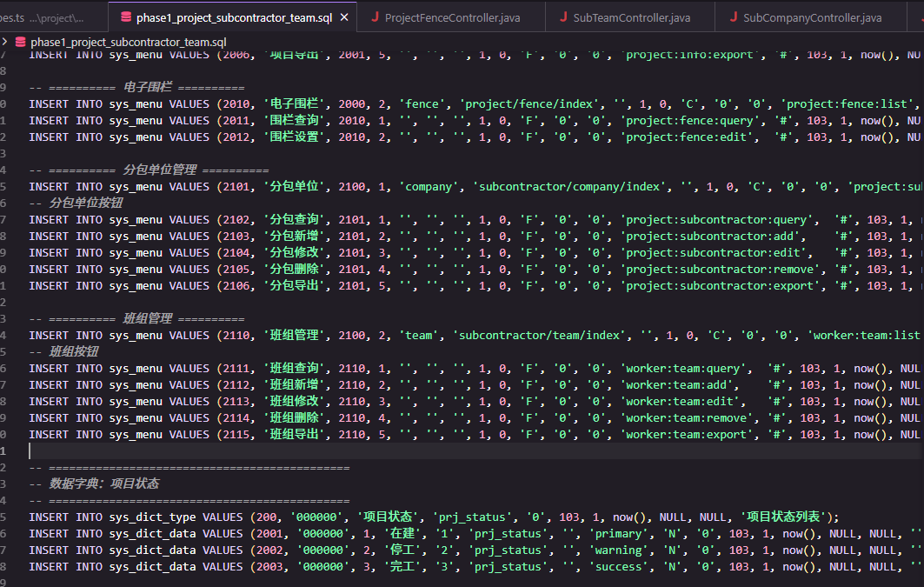Click the Java icon on the ProjectFenceController.java tab
The width and height of the screenshot is (924, 587).
click(375, 17)
